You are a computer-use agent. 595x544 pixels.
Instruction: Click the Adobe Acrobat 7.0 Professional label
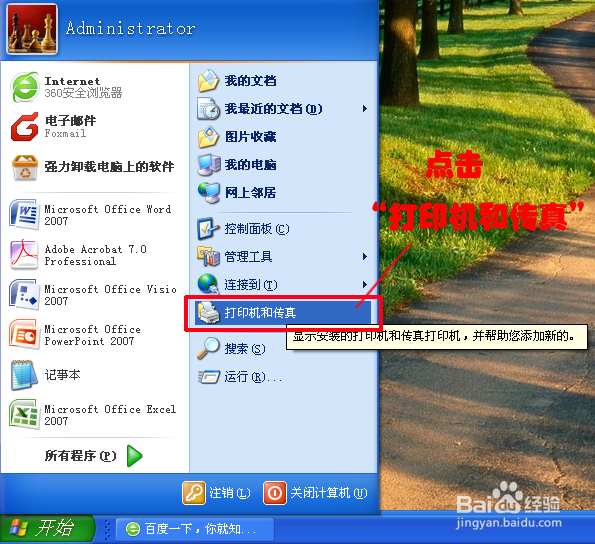[x=96, y=255]
